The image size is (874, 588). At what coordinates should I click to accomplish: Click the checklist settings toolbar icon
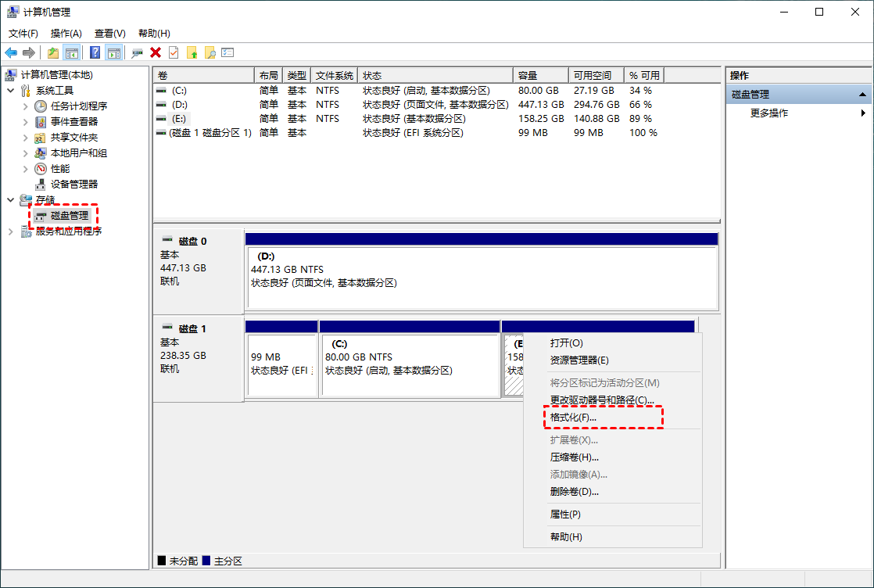tap(227, 53)
